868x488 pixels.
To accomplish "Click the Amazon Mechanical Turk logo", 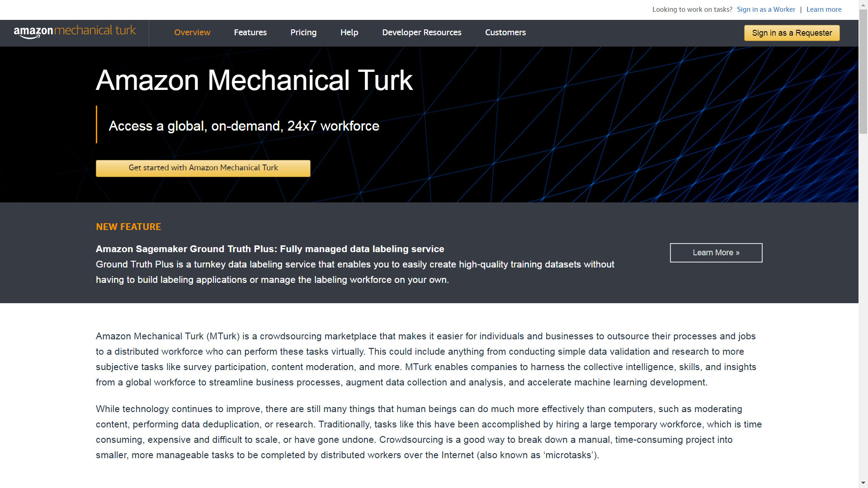I will click(x=75, y=32).
